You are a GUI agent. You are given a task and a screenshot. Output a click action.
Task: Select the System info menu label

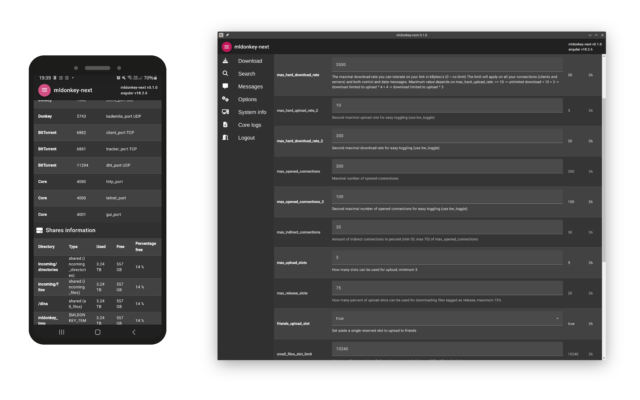pyautogui.click(x=252, y=112)
